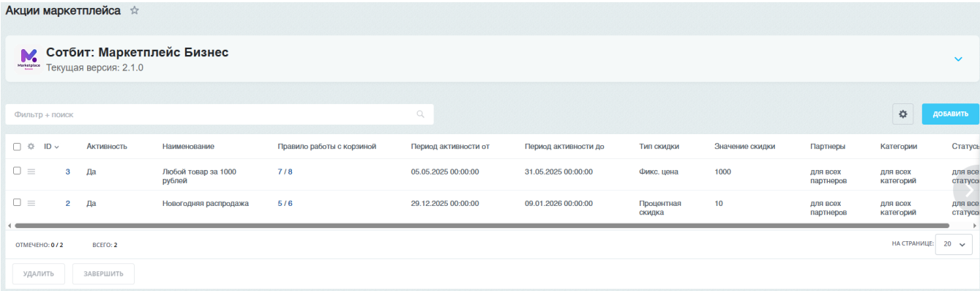Screen dimensions: 980x291
Task: Click left arrow of horizontal scrollbar
Action: tap(9, 226)
